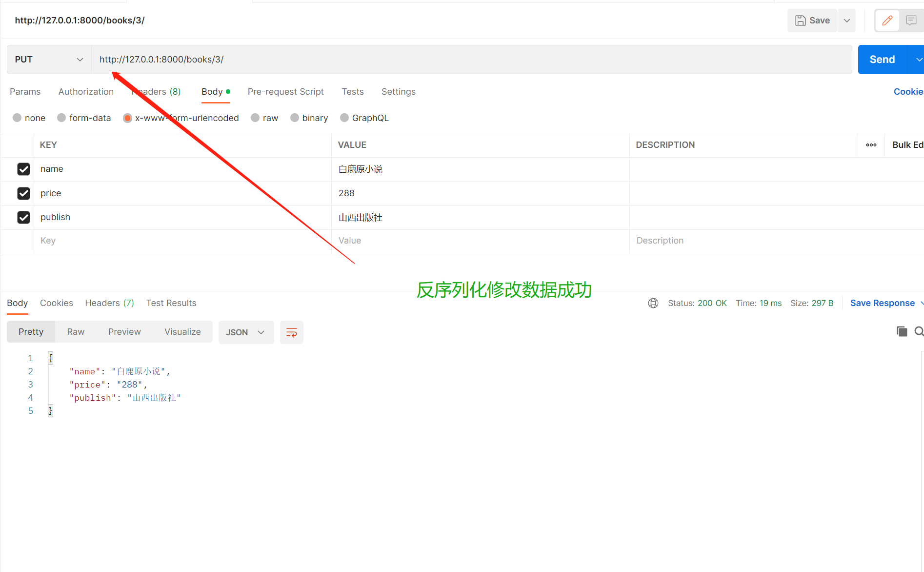Click the empty Value field
924x572 pixels.
pos(481,241)
